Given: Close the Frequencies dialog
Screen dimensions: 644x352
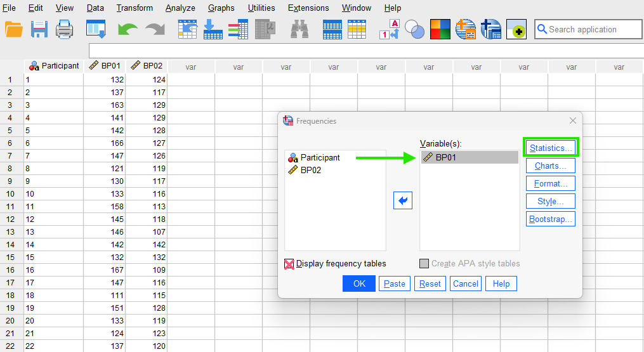Looking at the screenshot, I should (x=573, y=121).
